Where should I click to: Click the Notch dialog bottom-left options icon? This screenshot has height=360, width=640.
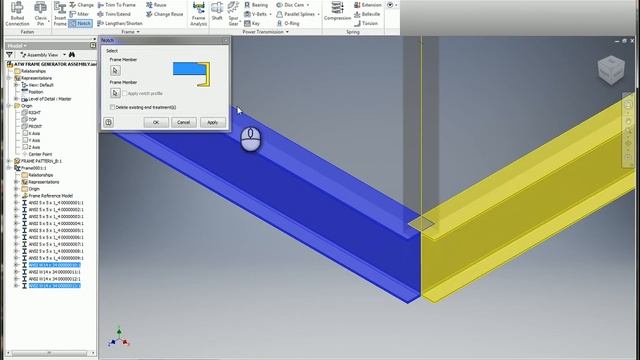point(109,122)
